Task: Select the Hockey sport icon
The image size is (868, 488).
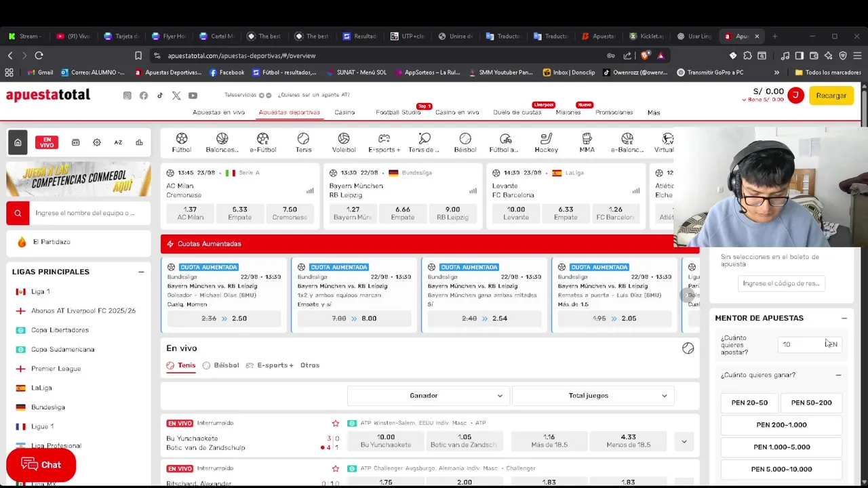Action: [546, 142]
